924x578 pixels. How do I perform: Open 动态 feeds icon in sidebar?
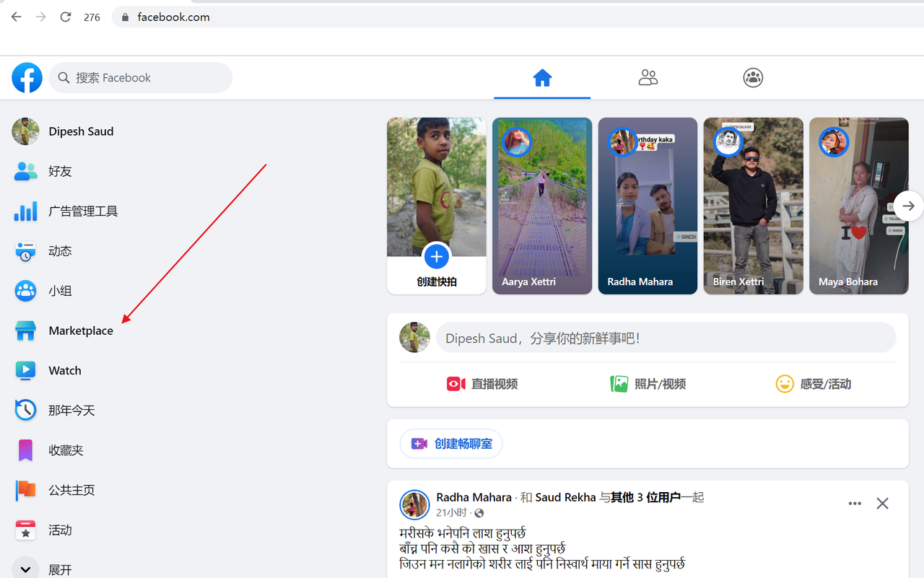[x=25, y=251]
